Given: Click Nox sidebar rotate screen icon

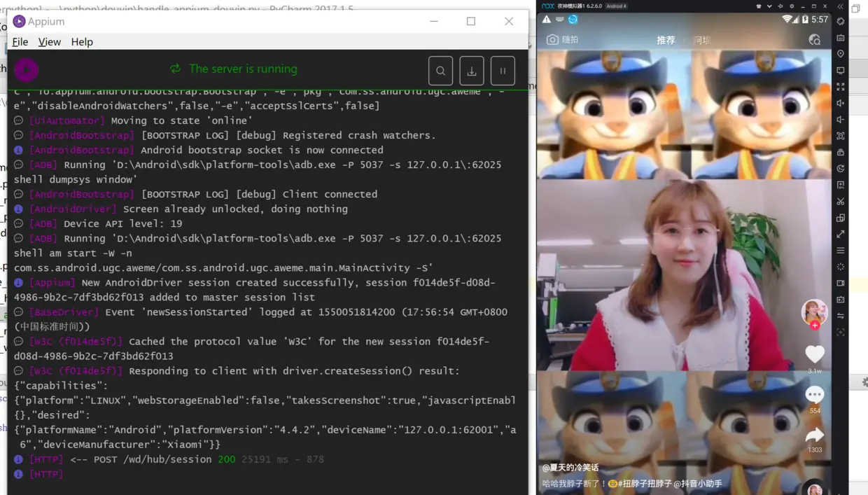Looking at the screenshot, I should point(841,21).
